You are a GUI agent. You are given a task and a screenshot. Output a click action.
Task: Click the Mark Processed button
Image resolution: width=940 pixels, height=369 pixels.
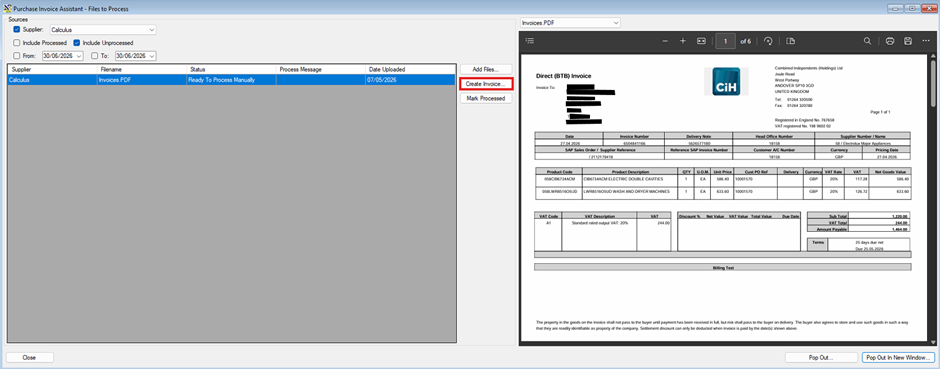[x=486, y=98]
